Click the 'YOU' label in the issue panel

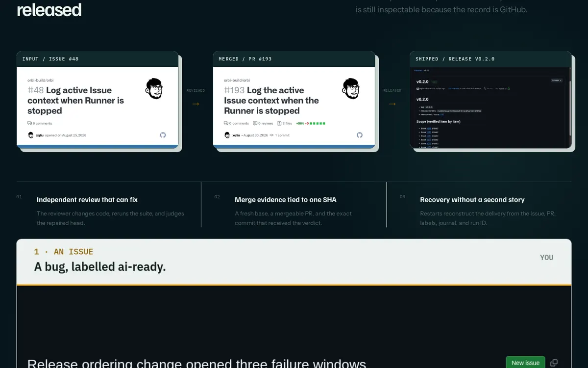(x=546, y=258)
